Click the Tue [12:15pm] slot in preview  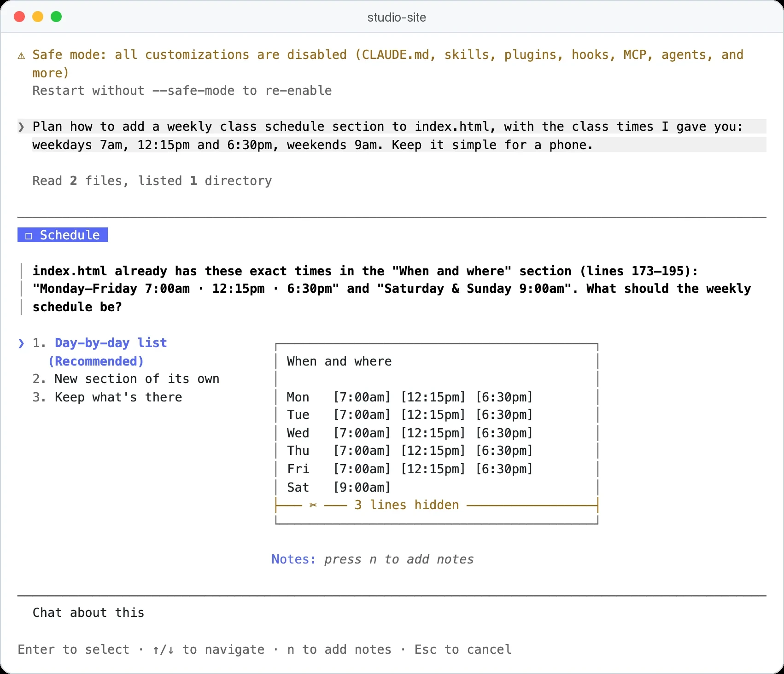433,415
